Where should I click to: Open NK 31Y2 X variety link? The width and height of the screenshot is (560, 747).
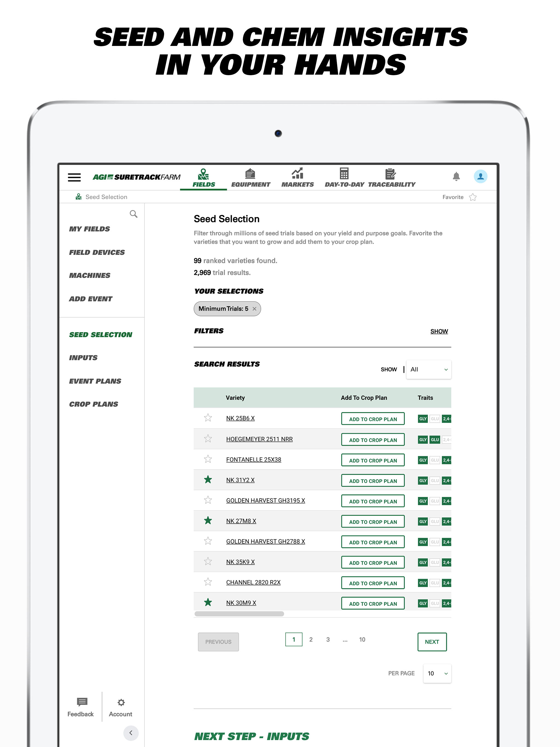[x=240, y=480]
